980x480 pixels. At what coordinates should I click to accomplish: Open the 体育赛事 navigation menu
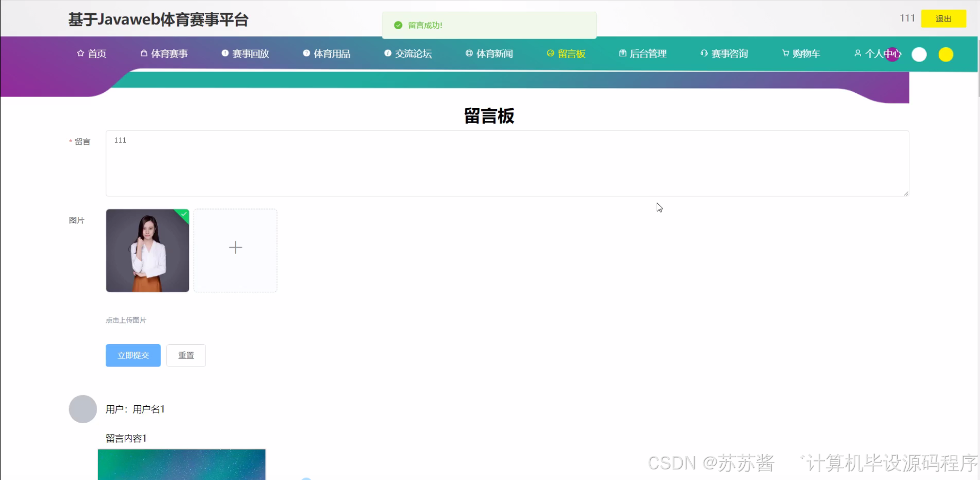click(x=169, y=53)
